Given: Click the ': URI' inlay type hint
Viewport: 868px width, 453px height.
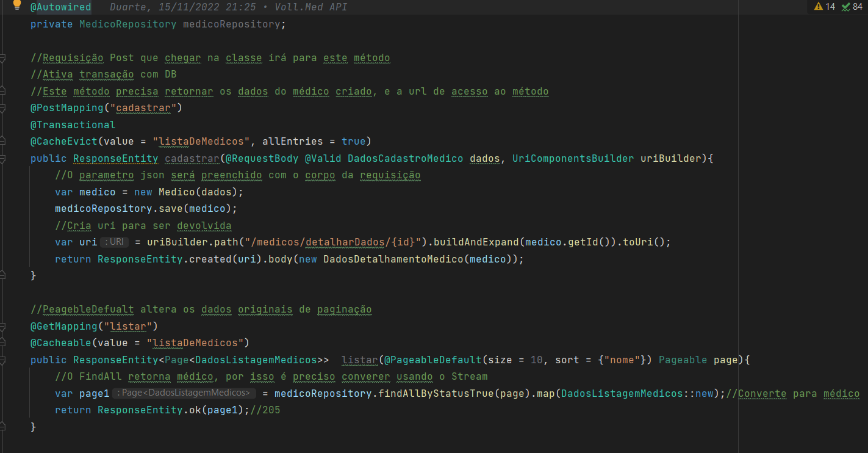Looking at the screenshot, I should coord(114,242).
